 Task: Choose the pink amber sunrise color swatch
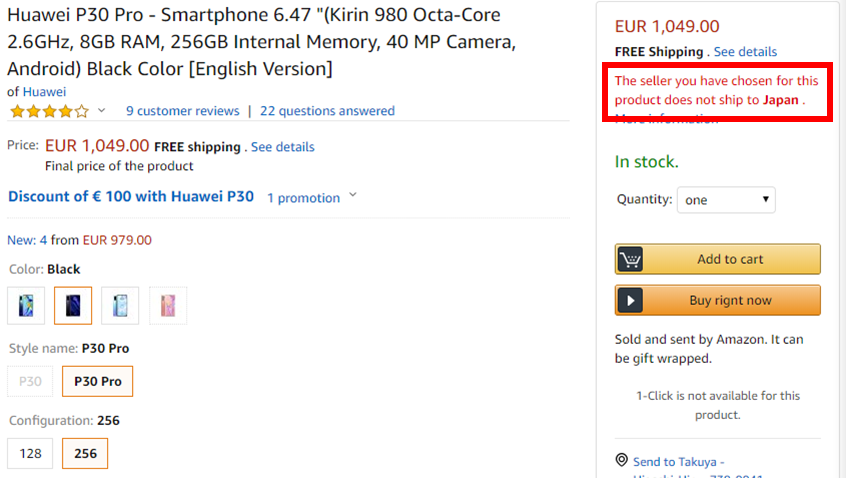coord(168,306)
